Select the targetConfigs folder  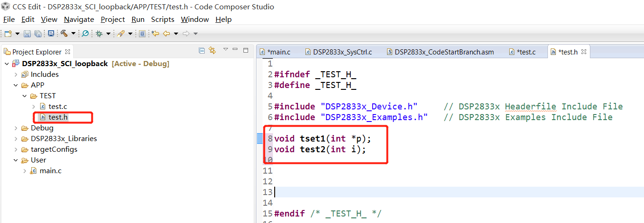click(54, 149)
